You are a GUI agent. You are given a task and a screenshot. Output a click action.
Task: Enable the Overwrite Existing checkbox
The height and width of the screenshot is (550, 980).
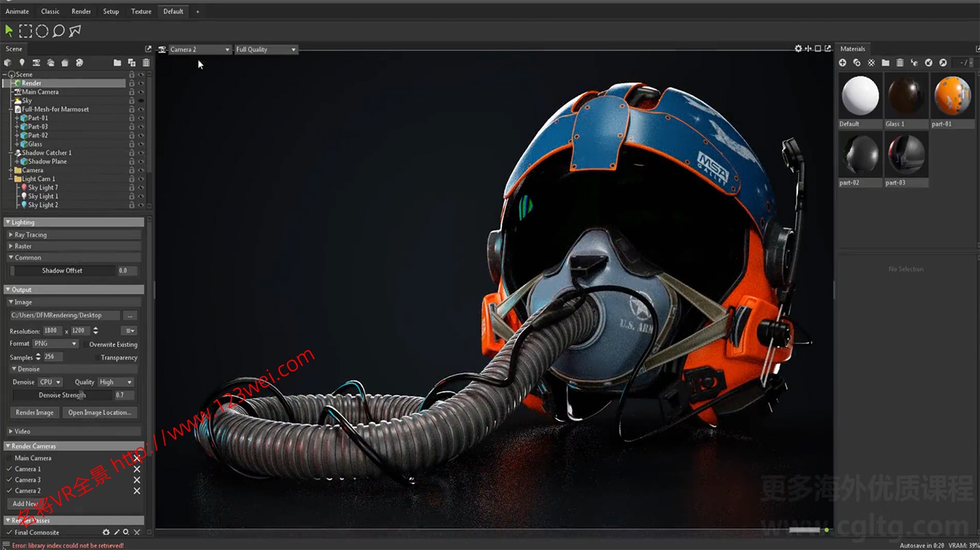85,345
